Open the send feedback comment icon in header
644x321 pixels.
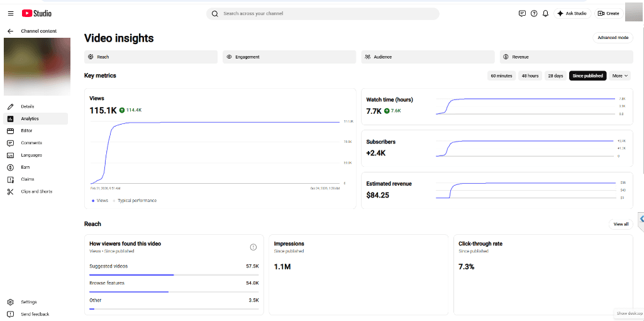coord(522,14)
